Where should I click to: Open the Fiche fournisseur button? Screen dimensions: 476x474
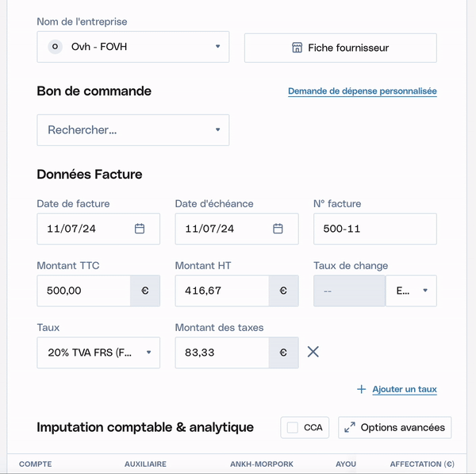(340, 48)
